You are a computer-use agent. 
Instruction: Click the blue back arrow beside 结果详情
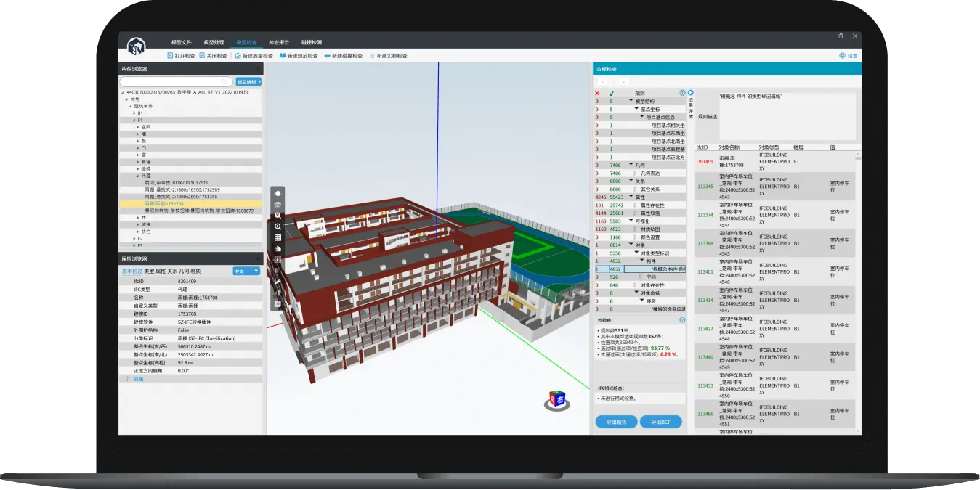pyautogui.click(x=690, y=93)
